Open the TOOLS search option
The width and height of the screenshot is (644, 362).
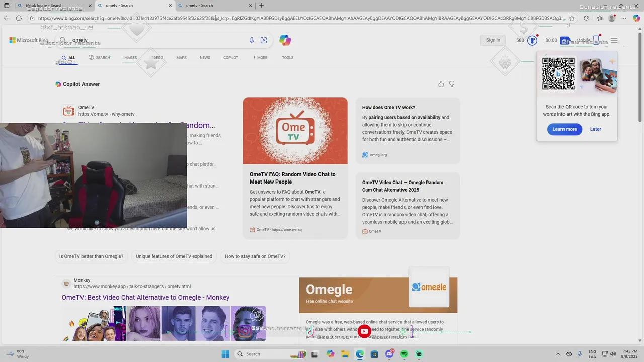(x=288, y=58)
